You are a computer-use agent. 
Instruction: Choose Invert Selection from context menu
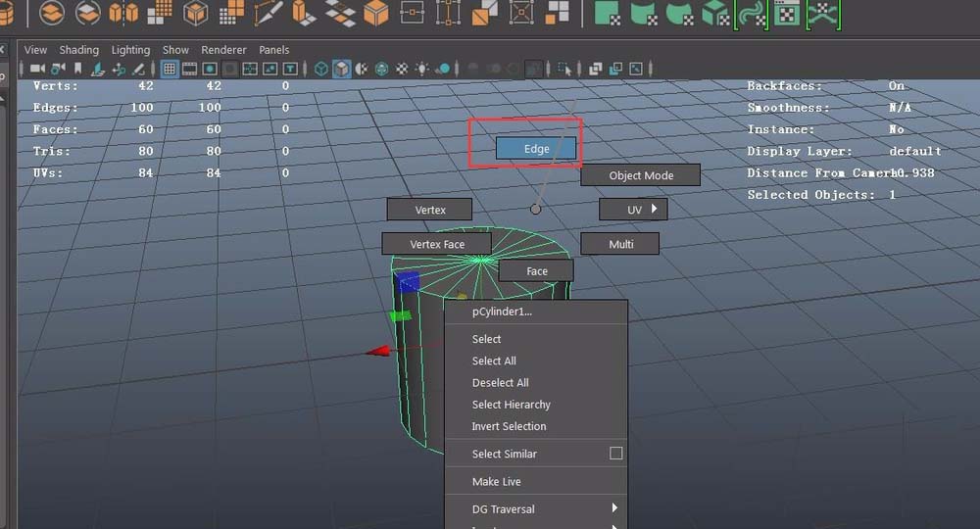(x=509, y=426)
